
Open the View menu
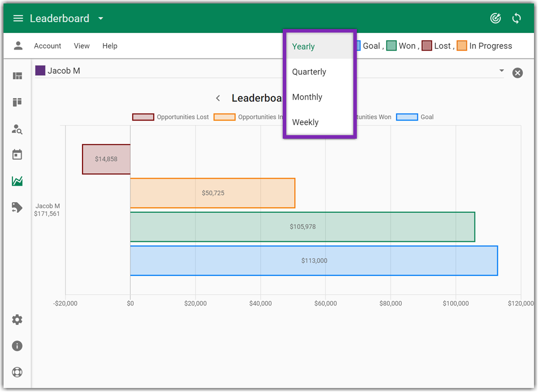(82, 46)
